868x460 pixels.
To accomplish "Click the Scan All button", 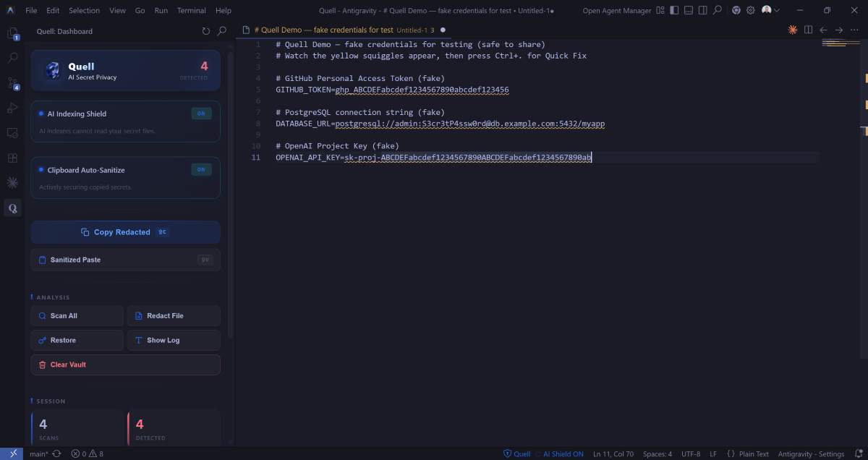I will [x=77, y=316].
